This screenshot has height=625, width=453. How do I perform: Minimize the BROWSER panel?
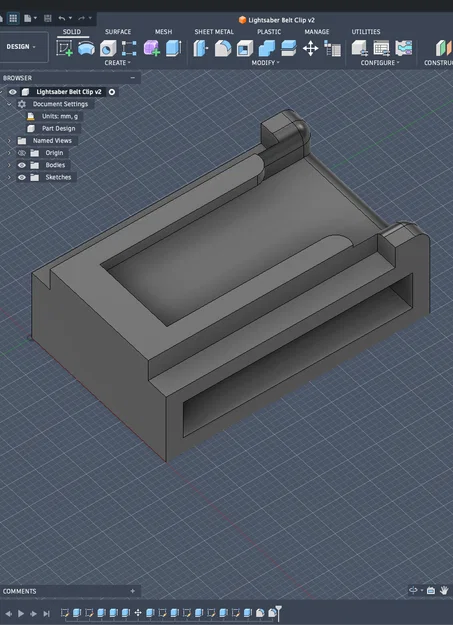tap(133, 78)
